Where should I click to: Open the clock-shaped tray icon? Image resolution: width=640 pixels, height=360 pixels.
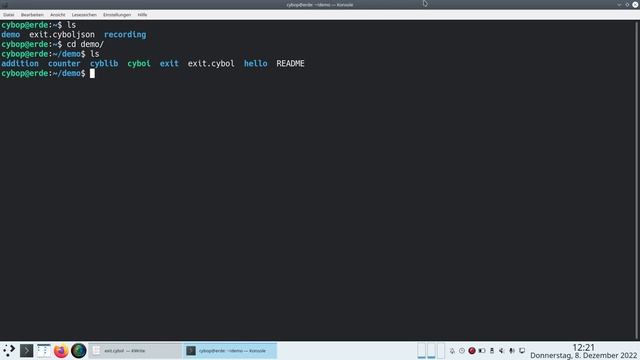click(x=462, y=351)
